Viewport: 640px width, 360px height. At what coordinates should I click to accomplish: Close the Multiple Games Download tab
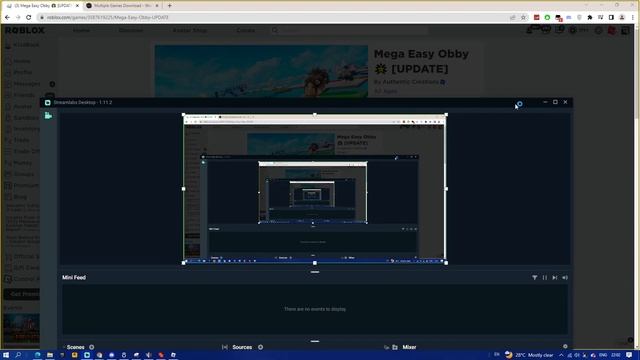click(157, 6)
